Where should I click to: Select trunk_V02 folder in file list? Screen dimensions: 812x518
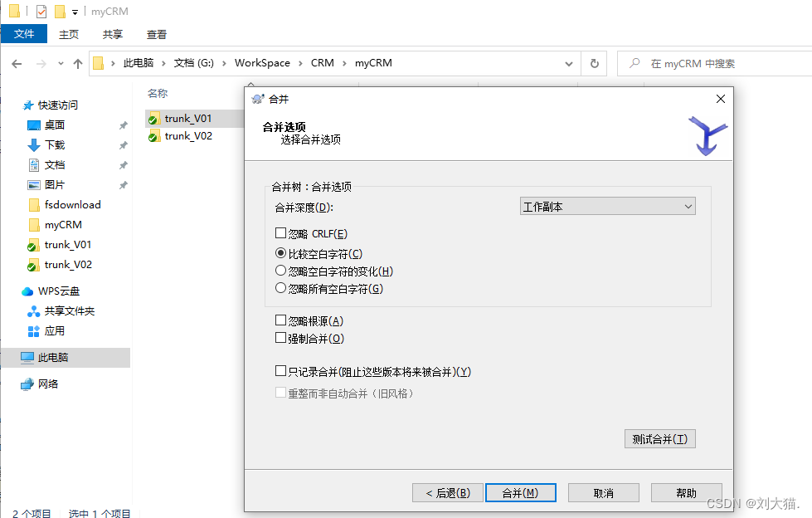[187, 136]
